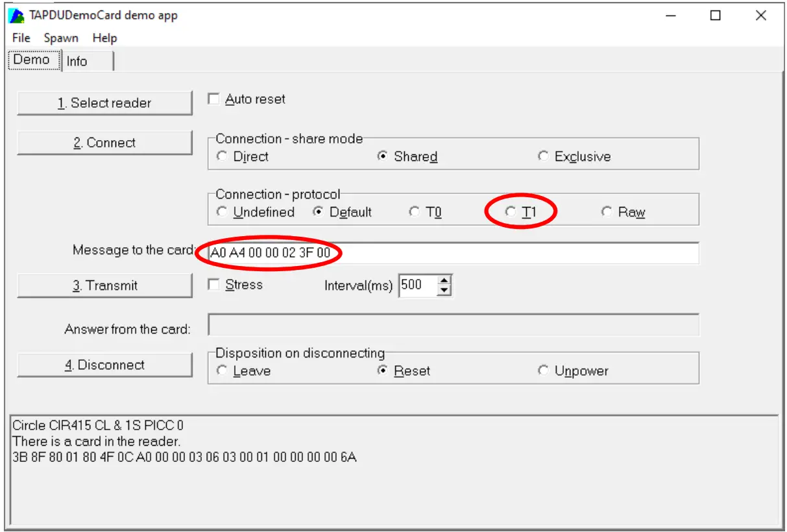Open the File menu
787x532 pixels.
point(21,38)
